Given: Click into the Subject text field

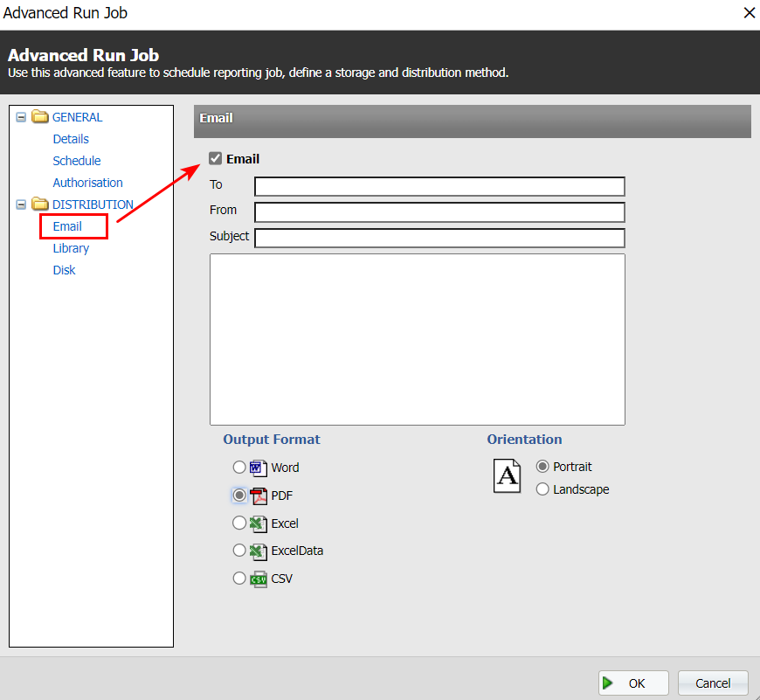Looking at the screenshot, I should [x=439, y=238].
